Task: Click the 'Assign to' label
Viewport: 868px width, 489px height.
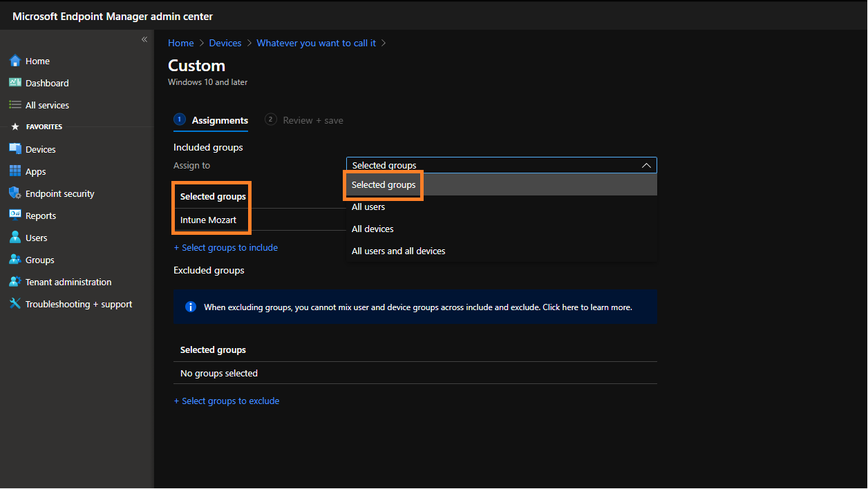Action: (x=192, y=165)
